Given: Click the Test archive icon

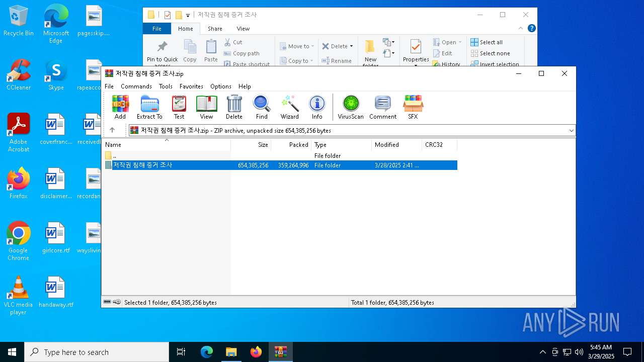Looking at the screenshot, I should pos(179,107).
